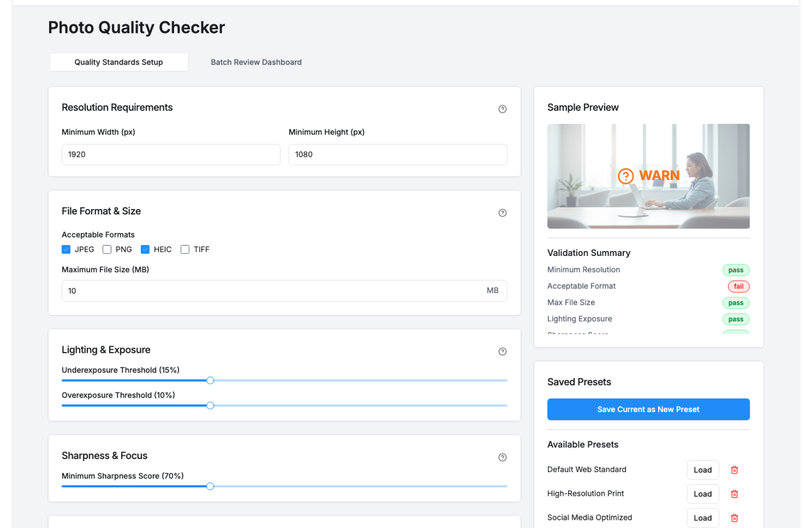Click the Minimum Width input field

171,154
